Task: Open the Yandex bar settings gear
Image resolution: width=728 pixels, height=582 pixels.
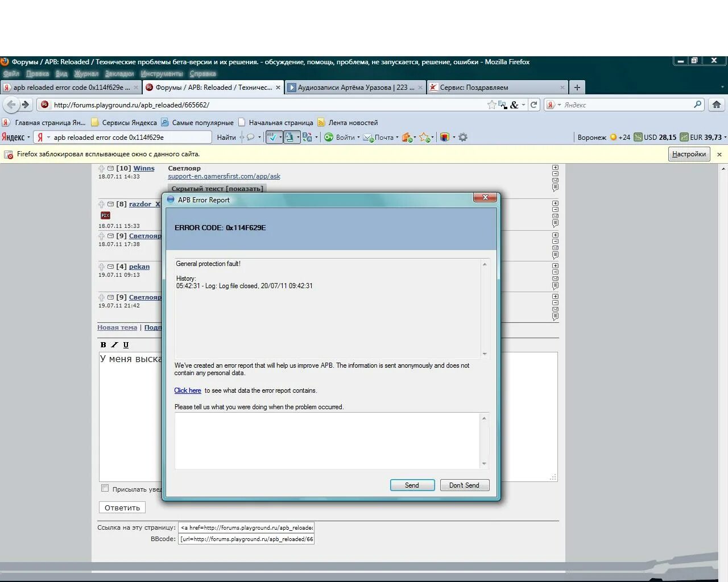Action: [x=463, y=137]
